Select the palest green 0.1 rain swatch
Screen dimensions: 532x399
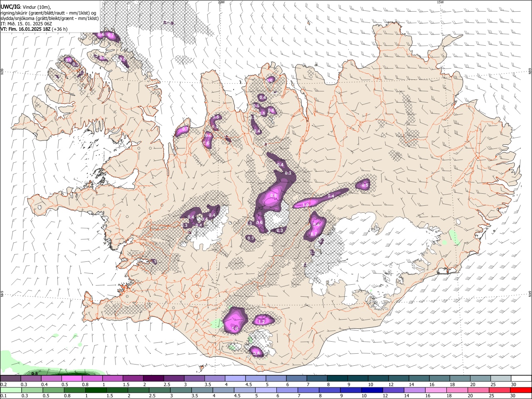[11, 390]
